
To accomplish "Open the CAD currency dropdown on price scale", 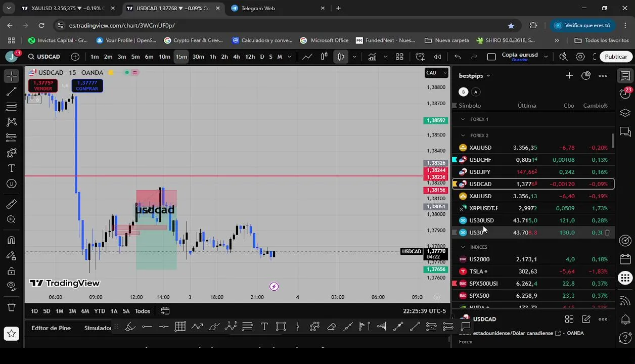I will pos(436,73).
